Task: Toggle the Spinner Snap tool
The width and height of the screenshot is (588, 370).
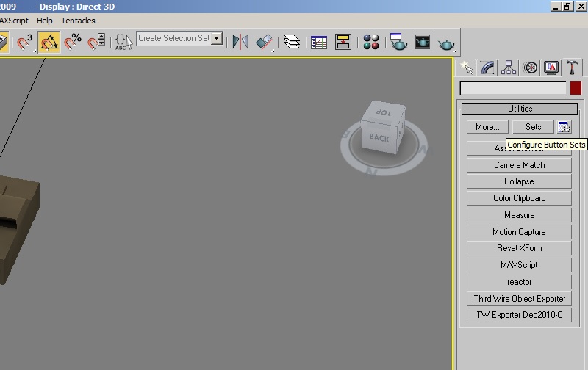Action: pos(96,42)
